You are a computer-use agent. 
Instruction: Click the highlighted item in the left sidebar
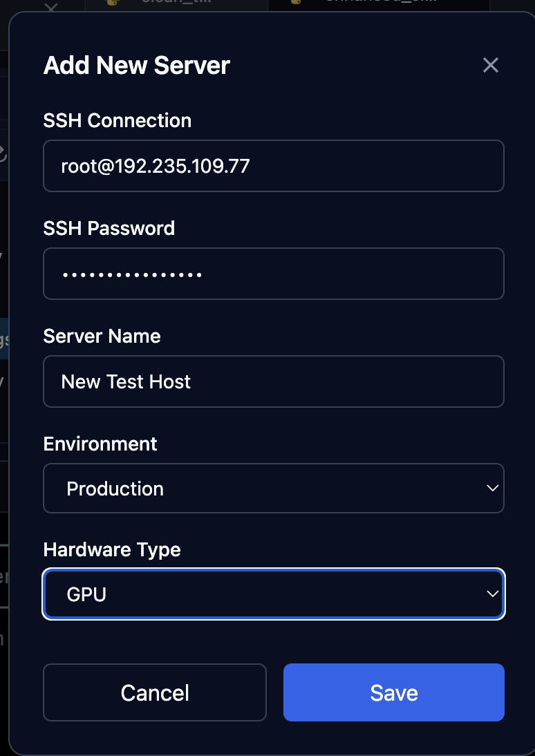click(6, 338)
